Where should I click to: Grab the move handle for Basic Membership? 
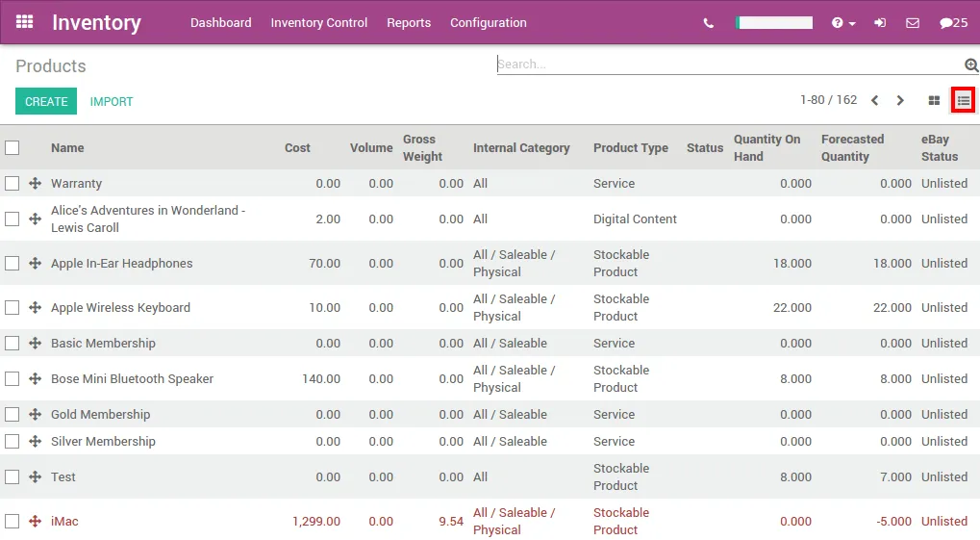[35, 344]
